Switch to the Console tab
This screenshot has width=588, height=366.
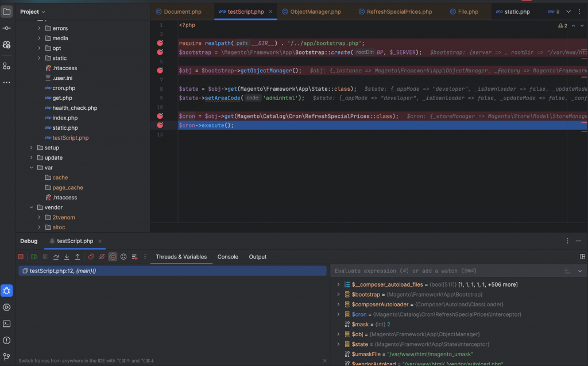(227, 257)
